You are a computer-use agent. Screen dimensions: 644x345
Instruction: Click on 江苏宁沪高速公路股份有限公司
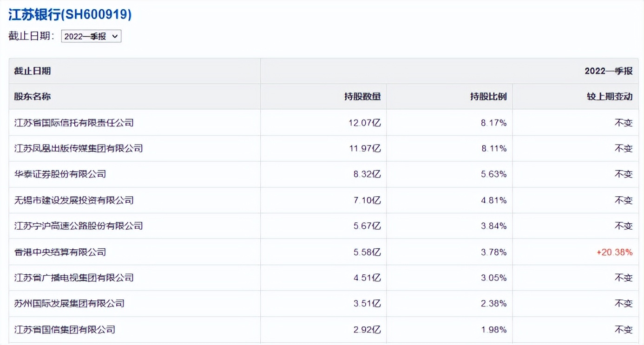(x=79, y=226)
